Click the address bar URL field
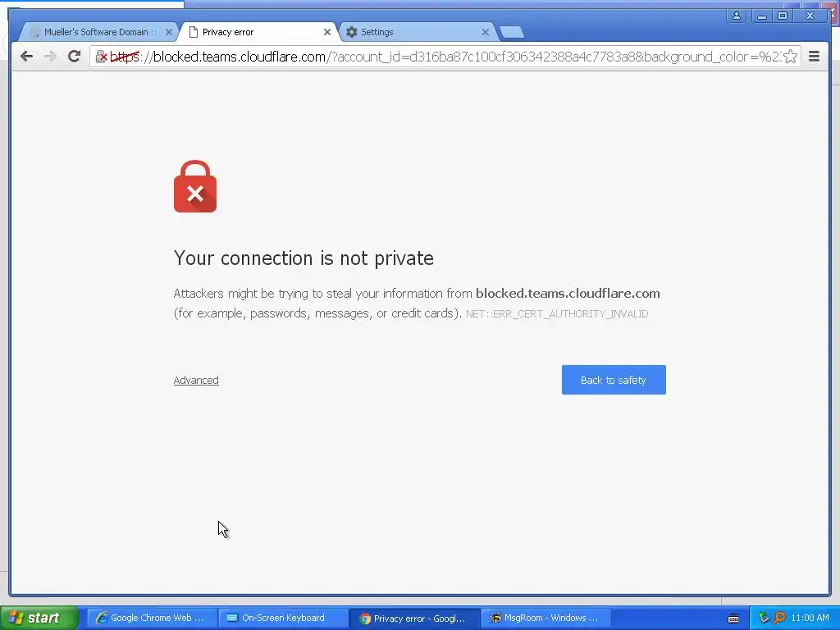The height and width of the screenshot is (630, 840). [445, 57]
